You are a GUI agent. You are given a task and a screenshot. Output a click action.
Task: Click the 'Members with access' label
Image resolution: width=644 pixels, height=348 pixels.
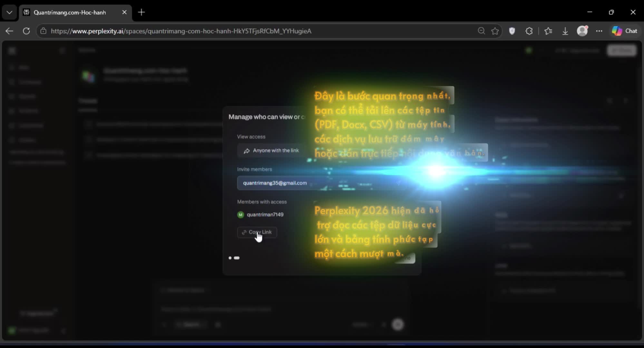[262, 202]
